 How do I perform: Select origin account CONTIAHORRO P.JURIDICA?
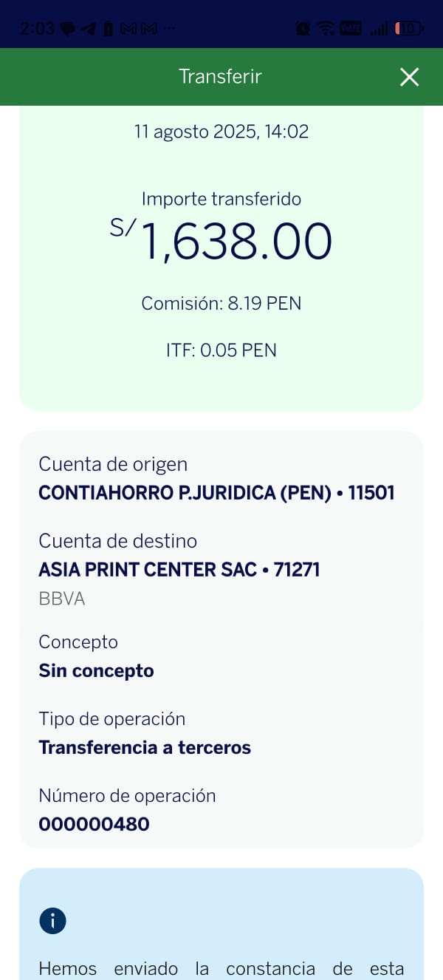pyautogui.click(x=216, y=493)
